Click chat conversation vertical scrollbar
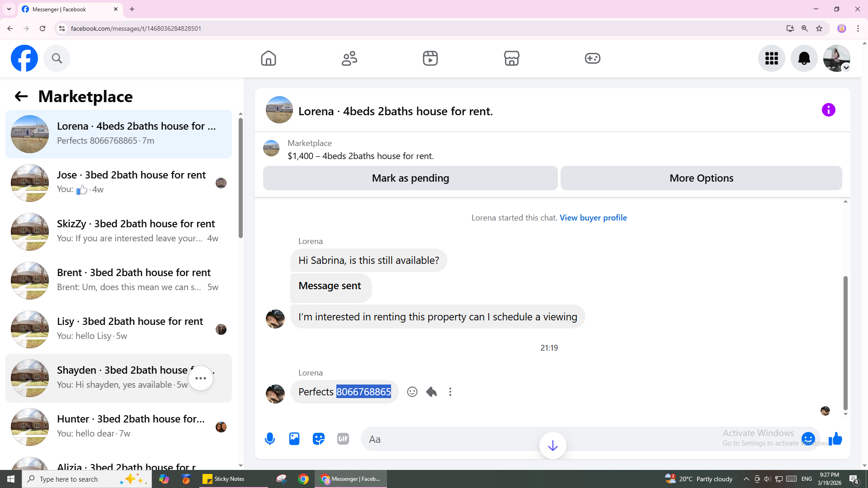Image resolution: width=868 pixels, height=488 pixels. 845,343
